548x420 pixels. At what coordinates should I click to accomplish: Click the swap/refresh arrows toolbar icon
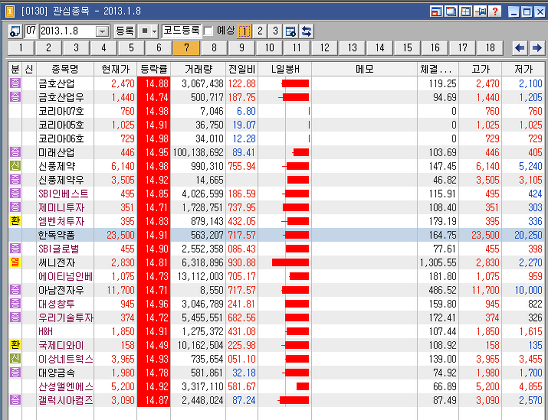click(x=307, y=31)
